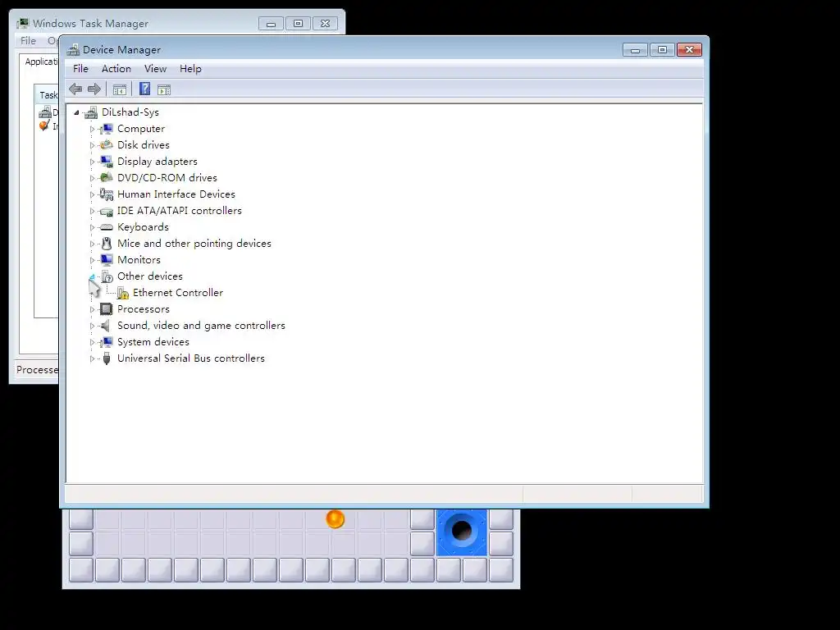
Task: Click the Ethernet Controller warning icon
Action: coord(123,293)
